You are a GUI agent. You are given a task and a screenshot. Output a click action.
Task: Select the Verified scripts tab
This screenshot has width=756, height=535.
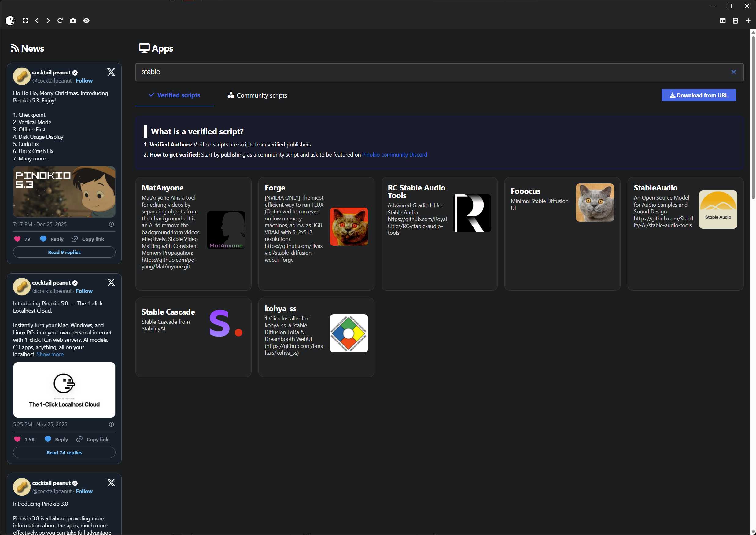pos(175,95)
